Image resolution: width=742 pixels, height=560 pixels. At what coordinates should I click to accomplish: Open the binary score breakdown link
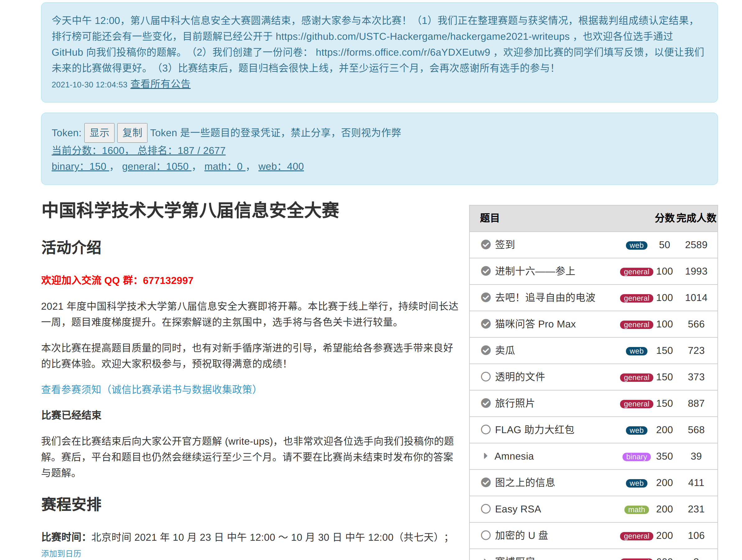point(80,166)
